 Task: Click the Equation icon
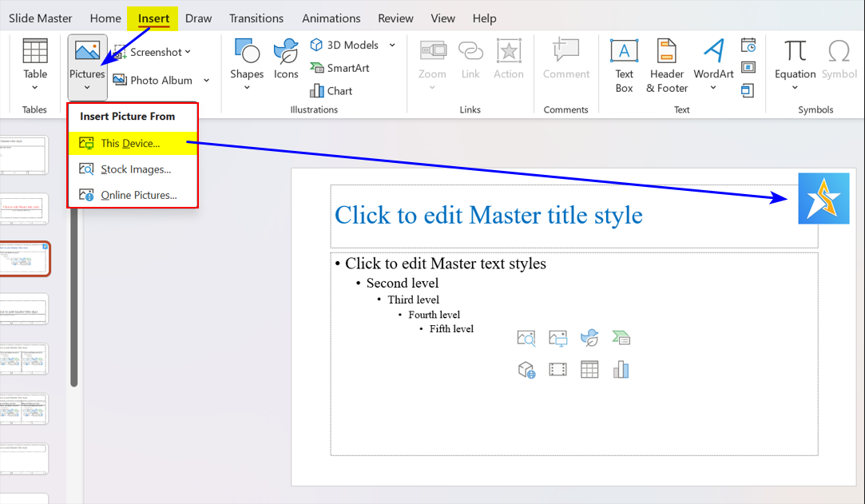(795, 62)
